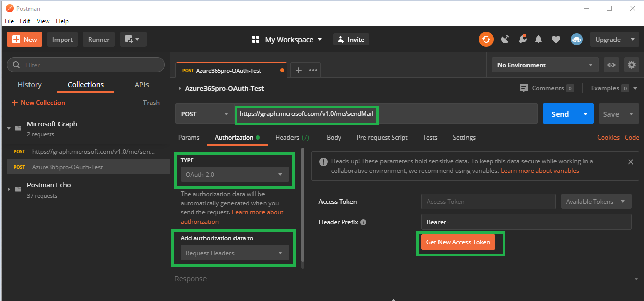Image resolution: width=644 pixels, height=301 pixels.
Task: Click the Upgrade button
Action: [608, 39]
